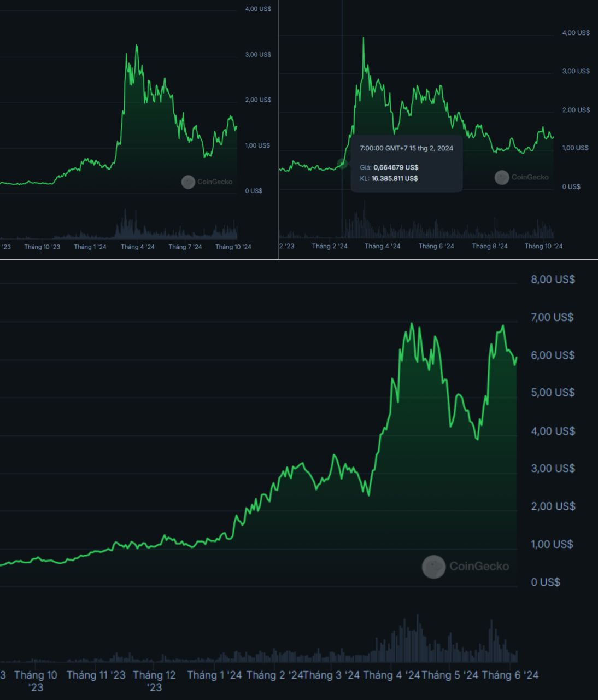Click the CoinGecko logo in the top-left chart
The width and height of the screenshot is (598, 700).
(x=207, y=182)
